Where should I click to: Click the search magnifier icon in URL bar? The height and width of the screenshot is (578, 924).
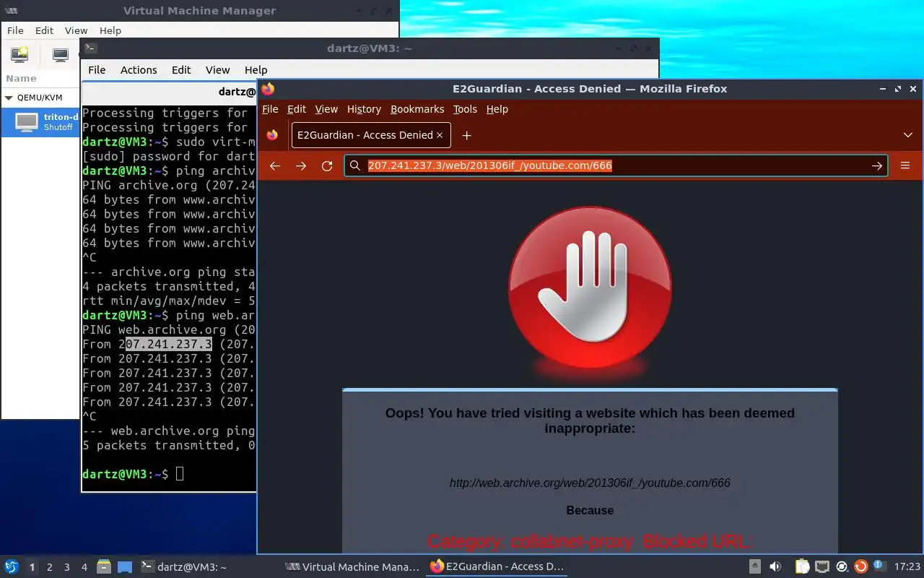pos(354,165)
